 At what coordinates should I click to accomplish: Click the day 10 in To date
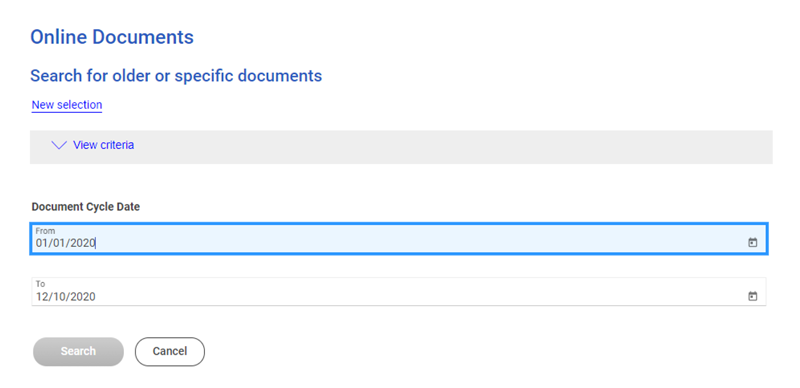coord(59,297)
